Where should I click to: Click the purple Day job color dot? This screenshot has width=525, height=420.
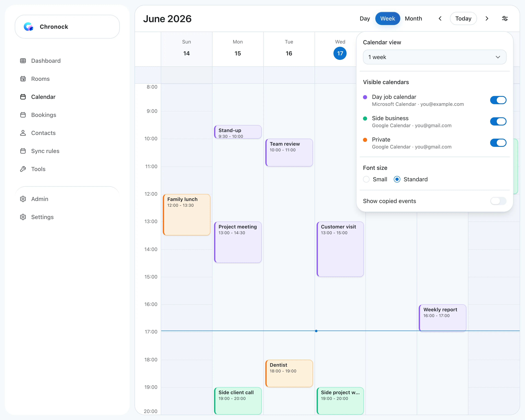pos(365,97)
